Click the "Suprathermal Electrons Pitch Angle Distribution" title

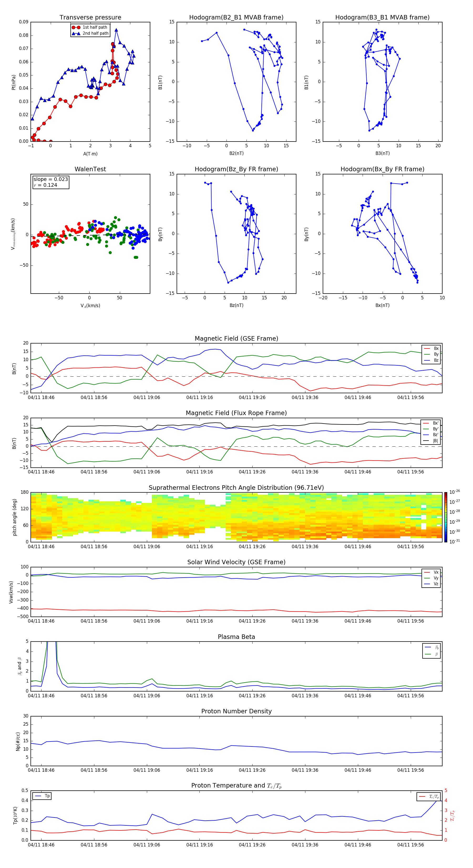pyautogui.click(x=236, y=488)
